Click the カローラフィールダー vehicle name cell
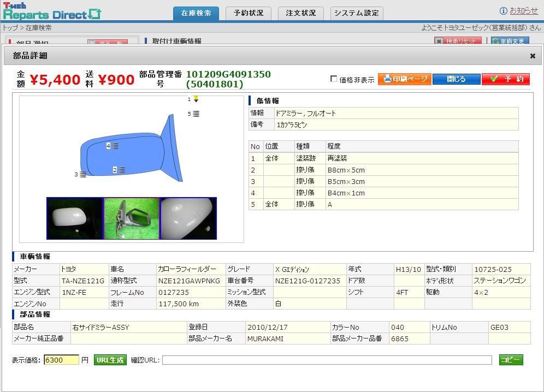The image size is (544, 392). click(x=191, y=269)
